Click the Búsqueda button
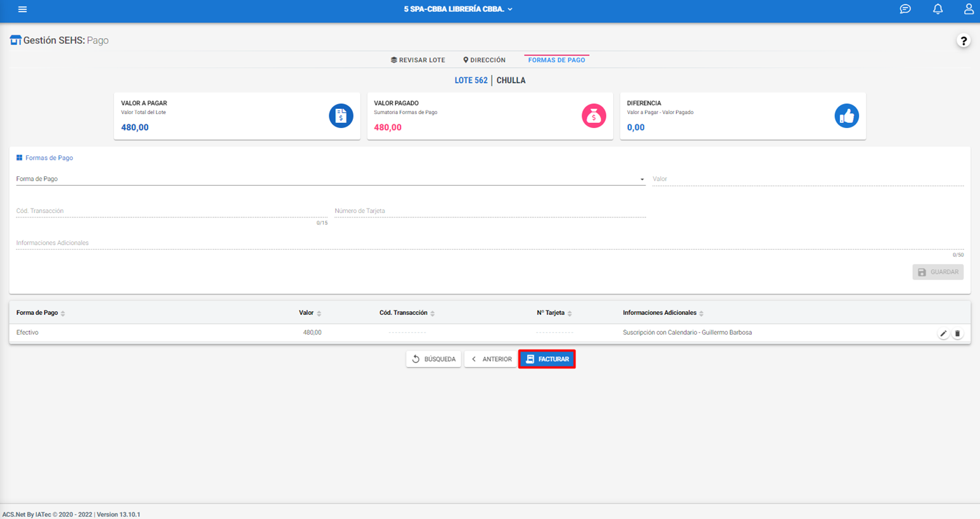 (x=434, y=359)
